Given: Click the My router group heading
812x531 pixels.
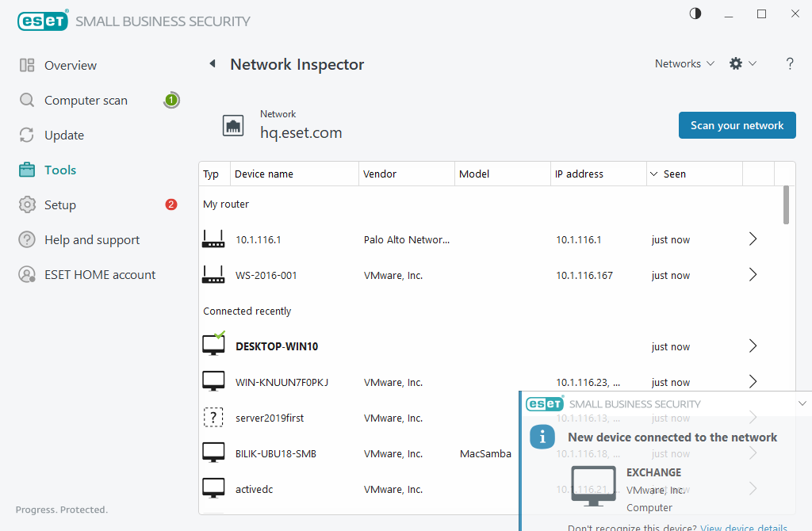Looking at the screenshot, I should point(226,204).
